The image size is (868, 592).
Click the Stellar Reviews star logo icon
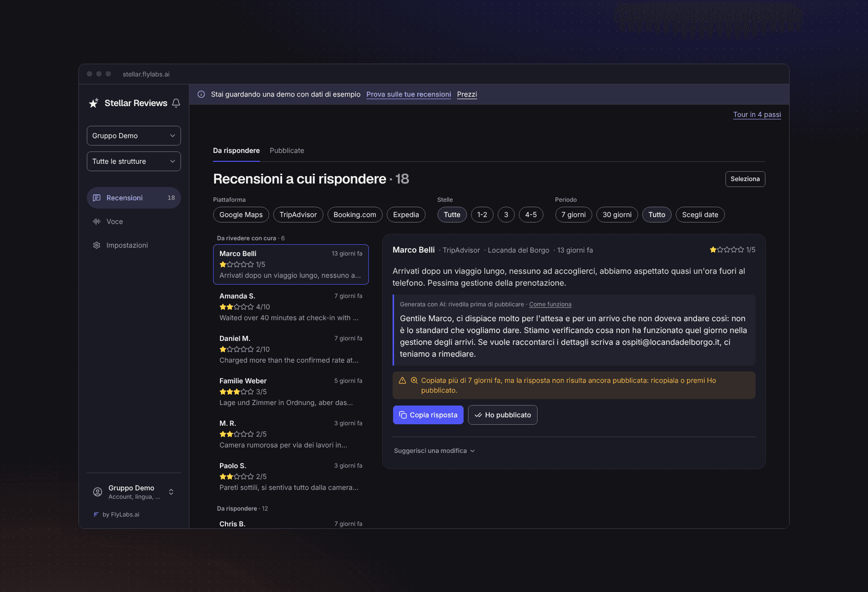(x=94, y=103)
